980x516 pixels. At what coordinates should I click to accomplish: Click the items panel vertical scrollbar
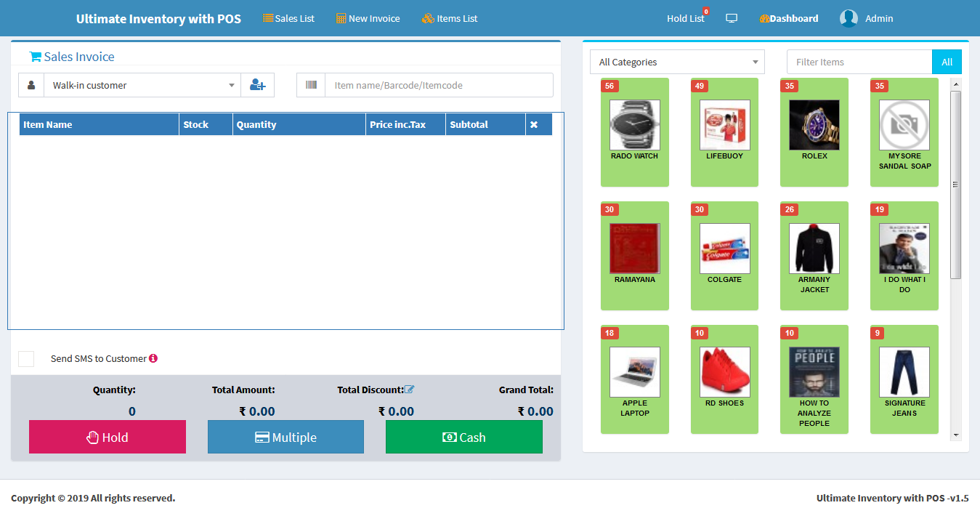coord(955,185)
